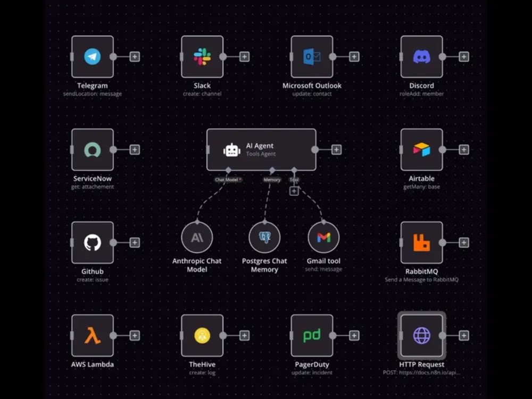This screenshot has height=399, width=532.
Task: Click the 'Anthropic Chat Model' label
Action: pos(197,265)
